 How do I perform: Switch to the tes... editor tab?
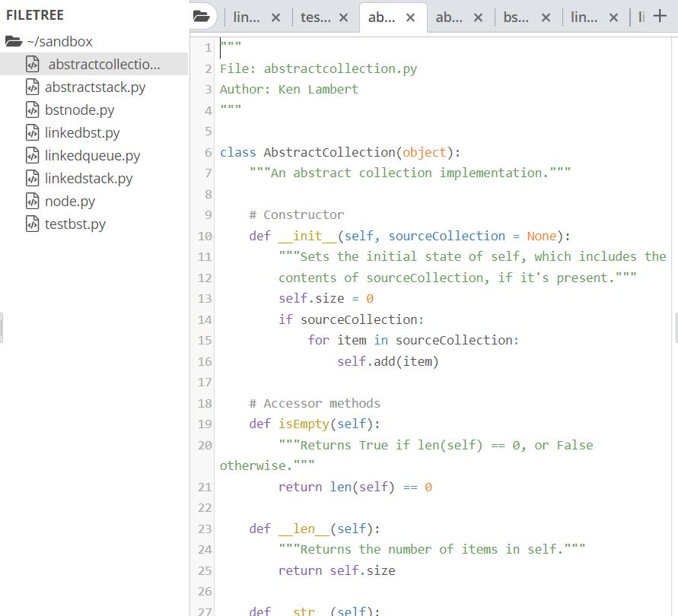(317, 15)
